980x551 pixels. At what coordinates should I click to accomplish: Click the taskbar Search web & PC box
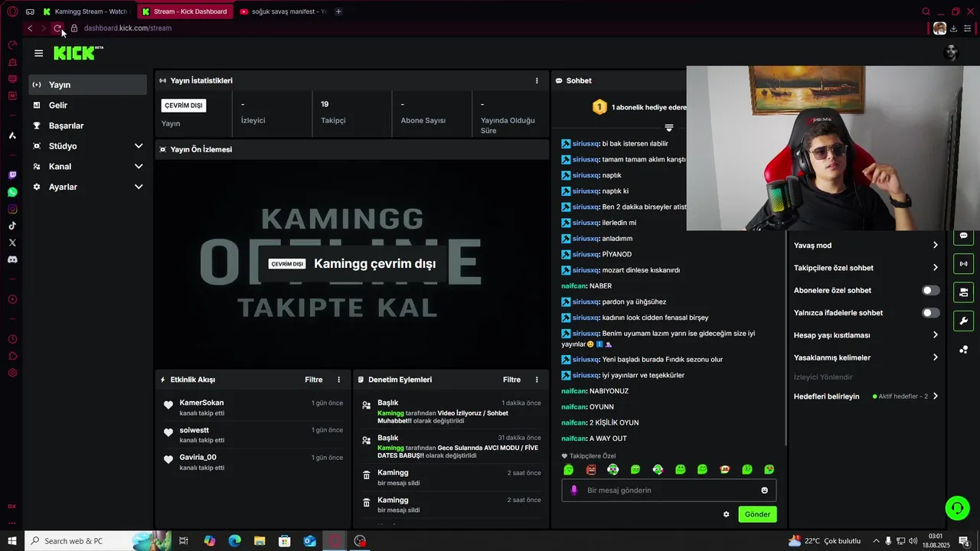(x=98, y=541)
